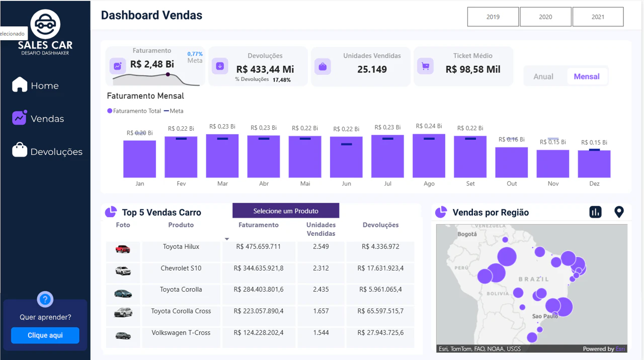
Task: Click the Chevrolet S10 car photo
Action: tap(123, 271)
